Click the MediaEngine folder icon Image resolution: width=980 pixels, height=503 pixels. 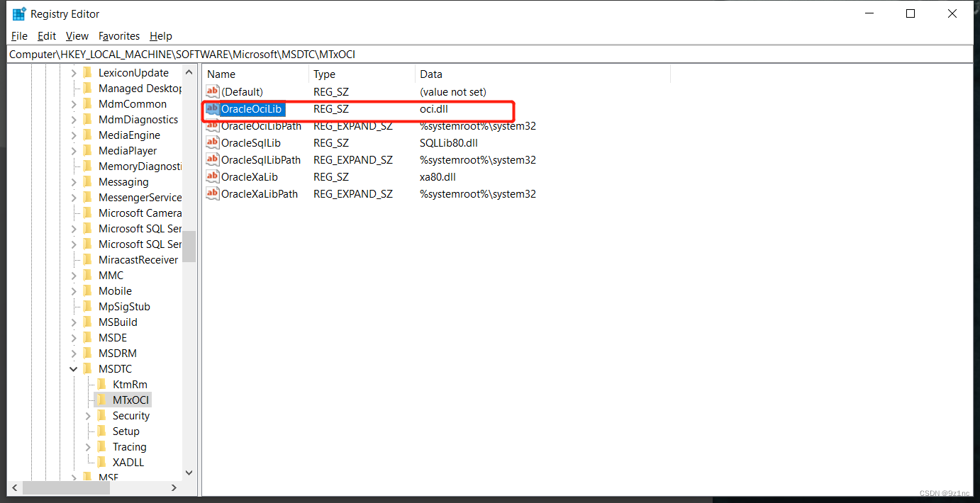pos(88,135)
